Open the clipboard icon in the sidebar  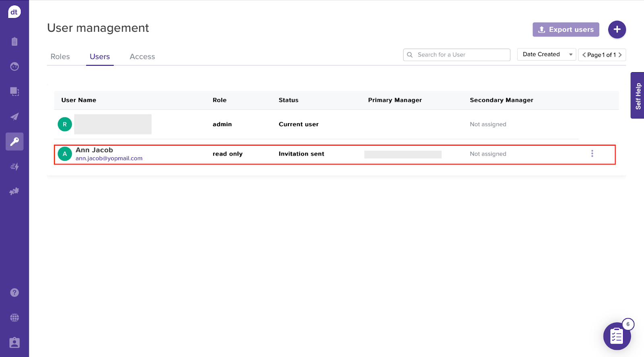[x=14, y=42]
